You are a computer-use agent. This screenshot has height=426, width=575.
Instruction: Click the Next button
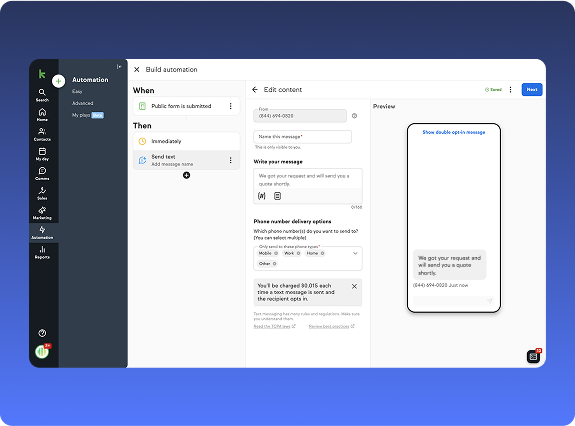click(x=532, y=89)
